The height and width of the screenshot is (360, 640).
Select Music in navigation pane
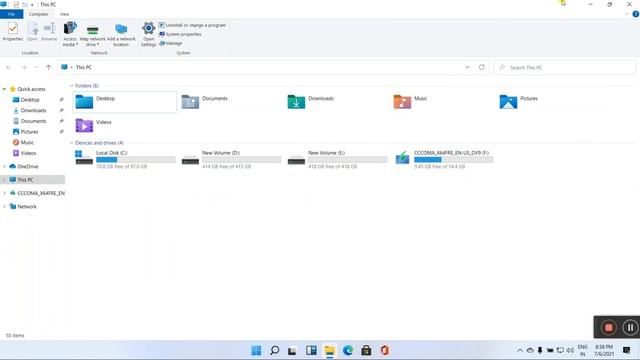click(x=27, y=142)
